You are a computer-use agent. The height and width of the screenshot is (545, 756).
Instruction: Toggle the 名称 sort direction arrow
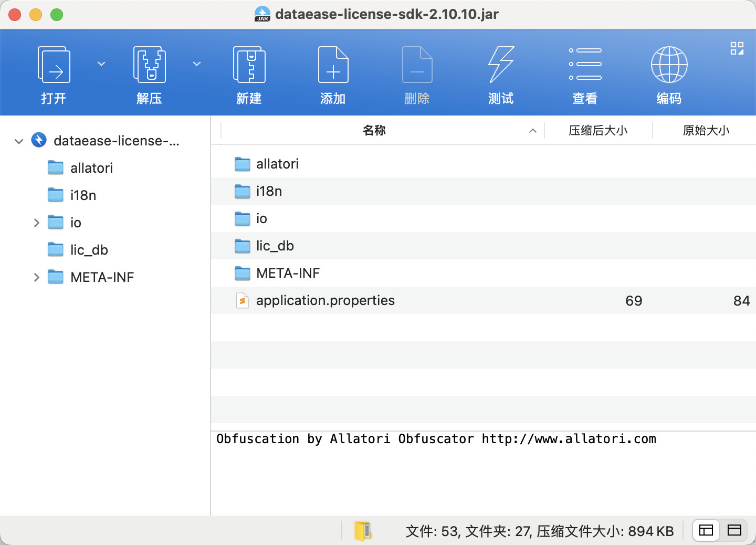pyautogui.click(x=533, y=131)
